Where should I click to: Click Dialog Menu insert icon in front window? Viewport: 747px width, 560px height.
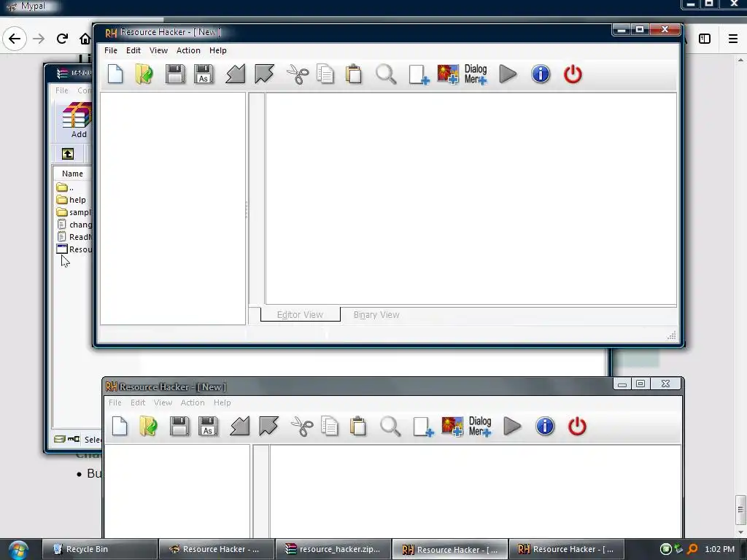[476, 74]
